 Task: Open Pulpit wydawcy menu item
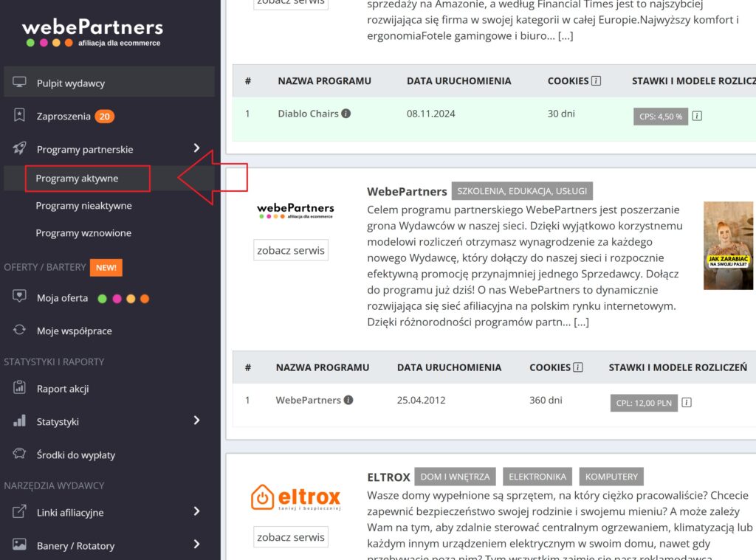[109, 83]
